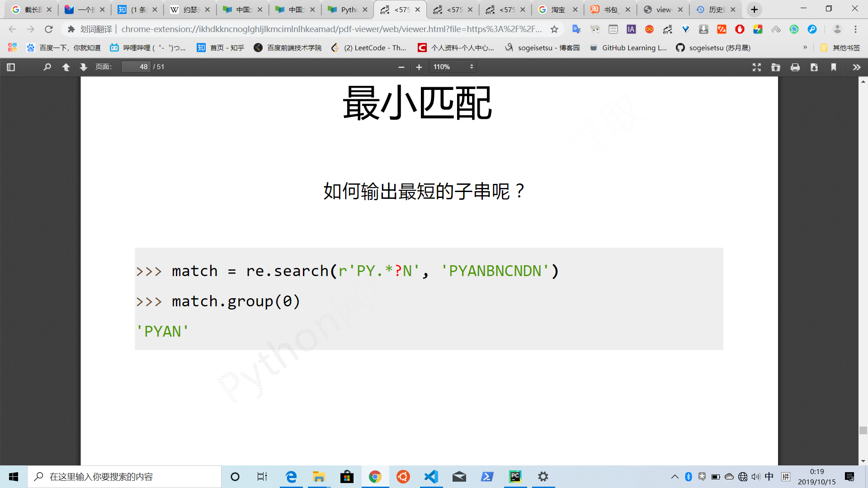Viewport: 868px width, 488px height.
Task: Go to previous page arrow
Action: point(66,67)
